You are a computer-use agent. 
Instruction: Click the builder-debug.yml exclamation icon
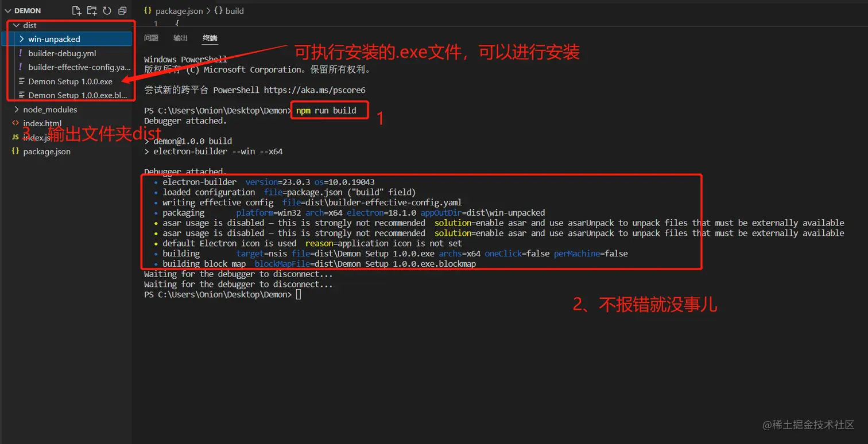(x=21, y=53)
